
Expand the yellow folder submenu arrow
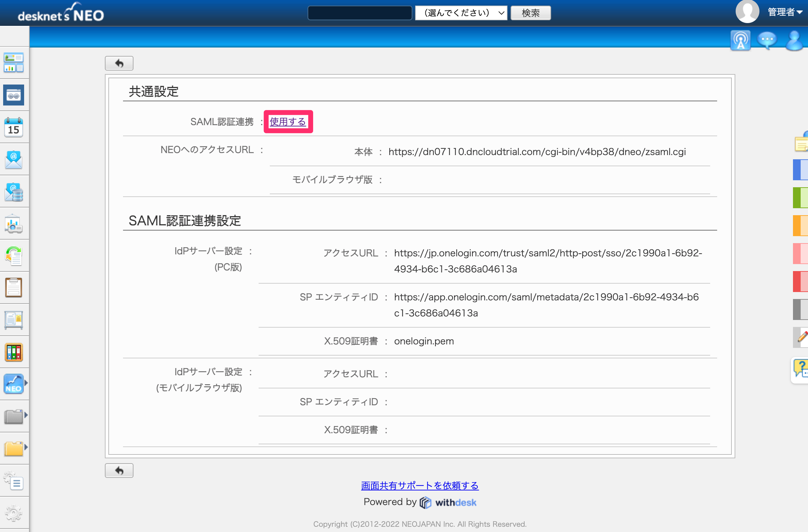[26, 447]
